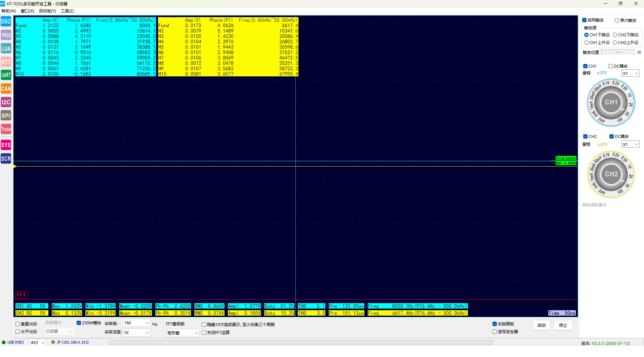This screenshot has width=644, height=357.
Task: Open the CAN bus module
Action: point(6,89)
